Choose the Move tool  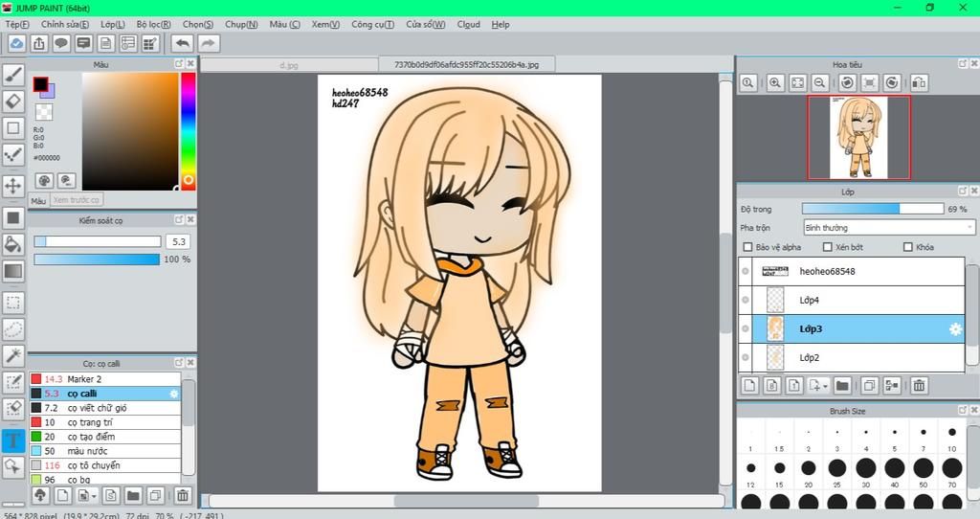tap(13, 185)
